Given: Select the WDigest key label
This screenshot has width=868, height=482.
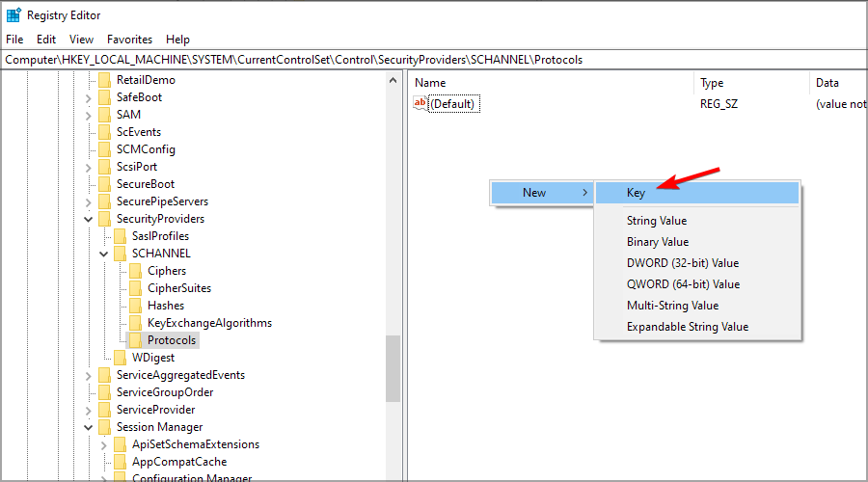Looking at the screenshot, I should tap(153, 358).
